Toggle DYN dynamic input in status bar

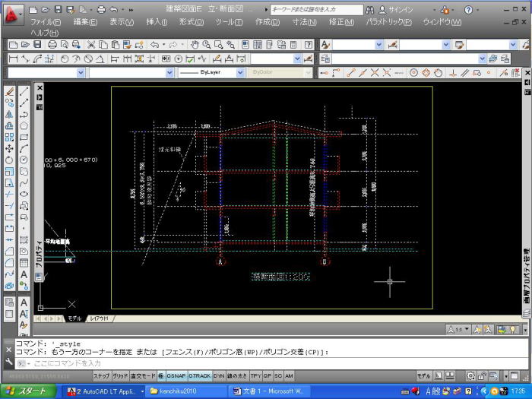point(219,376)
